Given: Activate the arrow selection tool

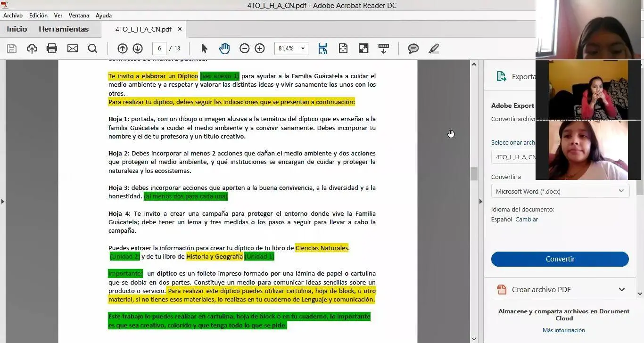Looking at the screenshot, I should click(204, 49).
